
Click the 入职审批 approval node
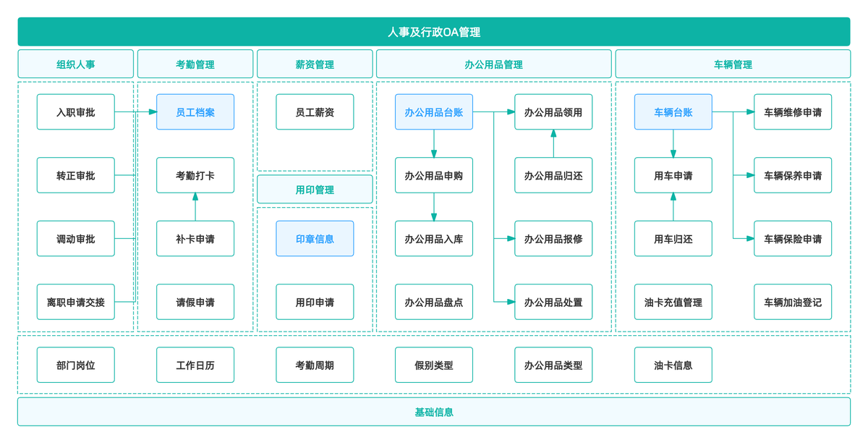(76, 111)
